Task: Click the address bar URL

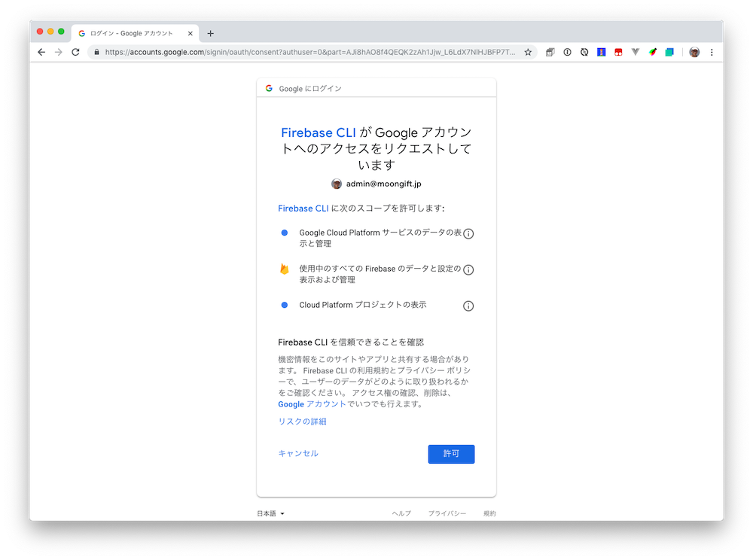Action: tap(309, 52)
